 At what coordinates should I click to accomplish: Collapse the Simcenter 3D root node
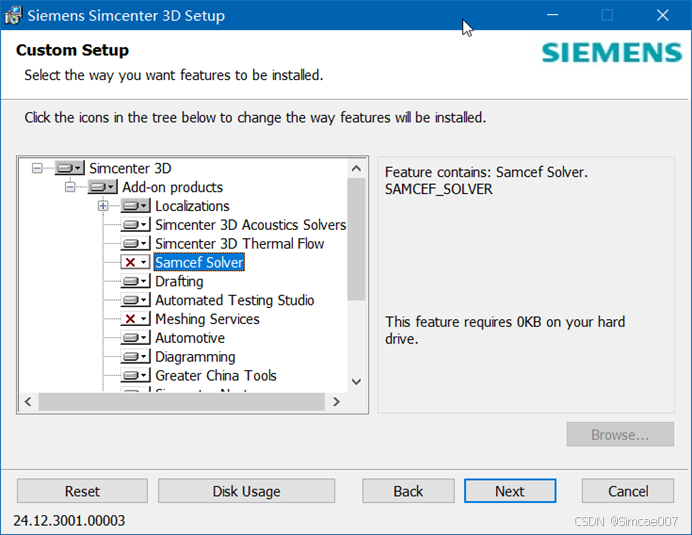37,168
